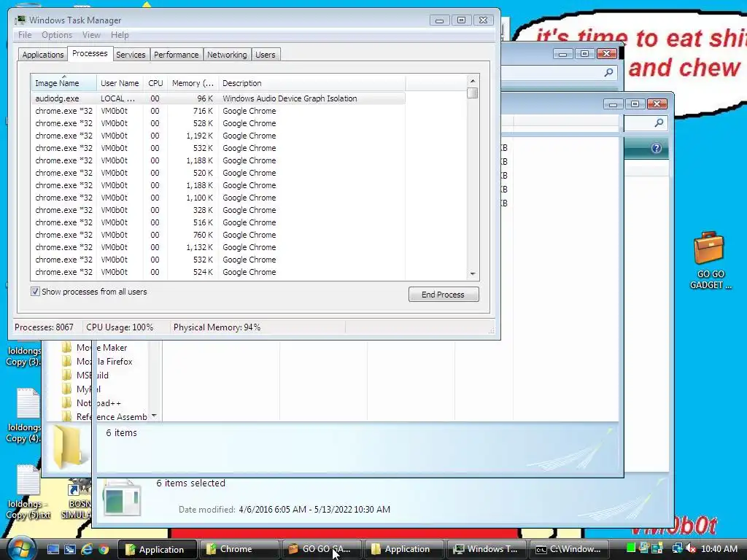The image size is (747, 560).
Task: Click the Switch Between Windows quick launch icon
Action: 69,549
